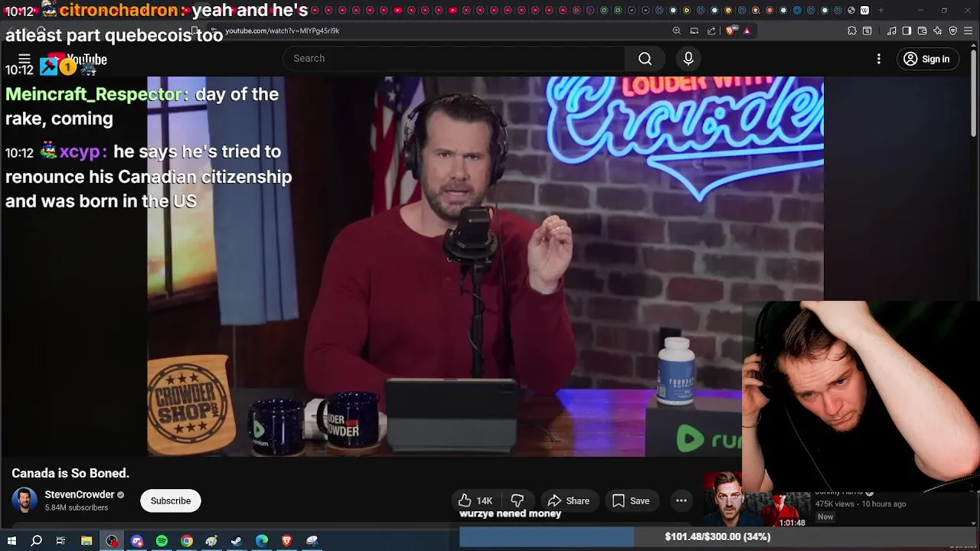Click the YouTube search magnifier button
The height and width of the screenshot is (551, 980).
(645, 59)
